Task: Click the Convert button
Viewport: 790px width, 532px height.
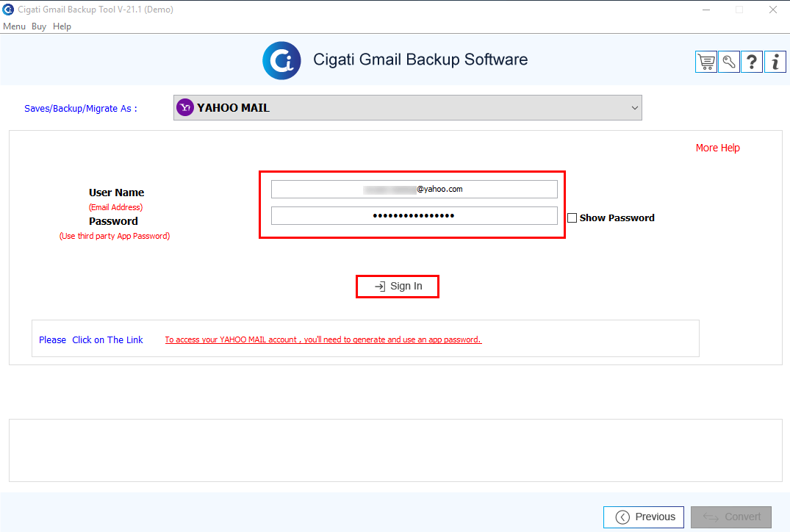Action: coord(731,517)
